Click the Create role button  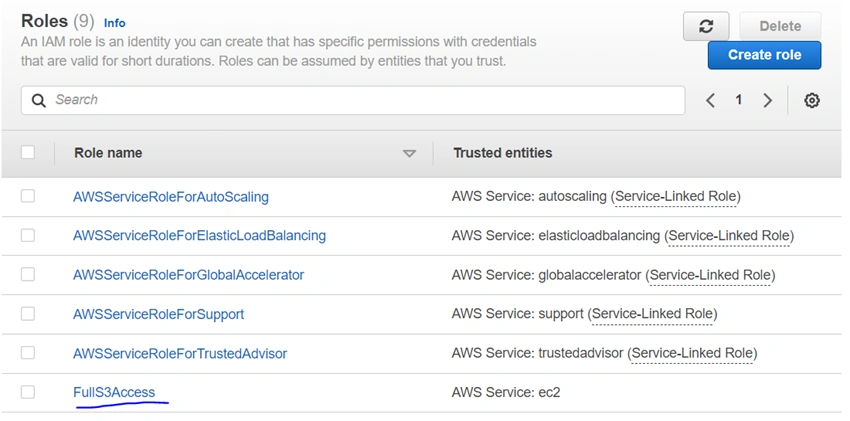click(x=764, y=55)
